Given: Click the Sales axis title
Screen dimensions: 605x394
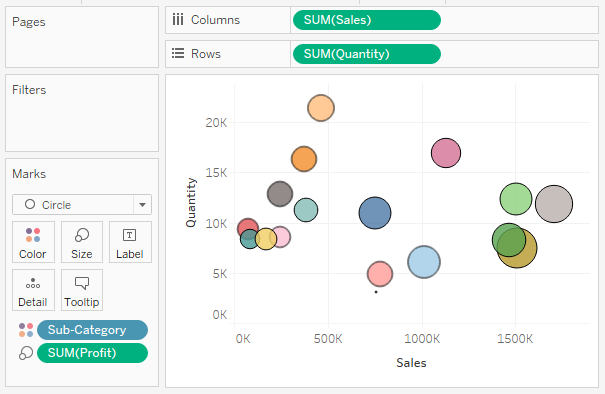Looking at the screenshot, I should tap(411, 363).
